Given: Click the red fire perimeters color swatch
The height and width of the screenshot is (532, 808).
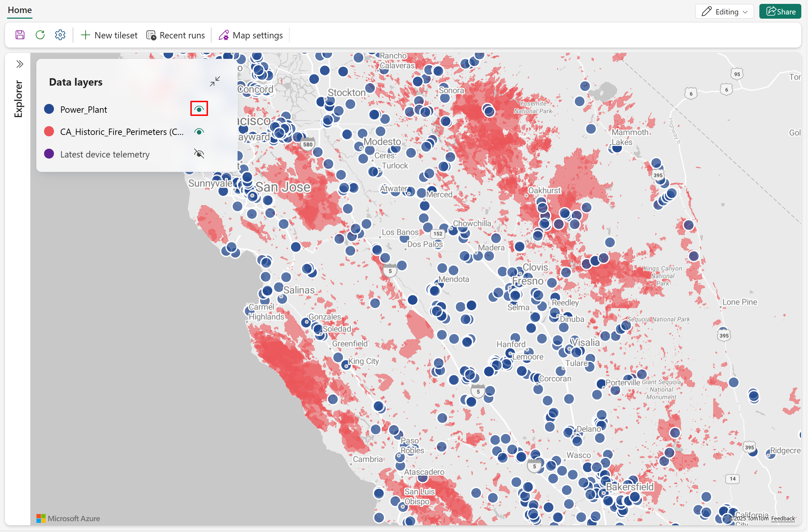Looking at the screenshot, I should [49, 132].
